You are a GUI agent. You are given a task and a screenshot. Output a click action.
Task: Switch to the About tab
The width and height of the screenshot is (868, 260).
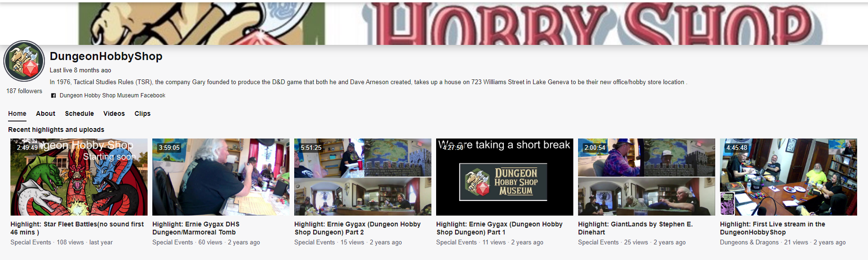click(45, 113)
